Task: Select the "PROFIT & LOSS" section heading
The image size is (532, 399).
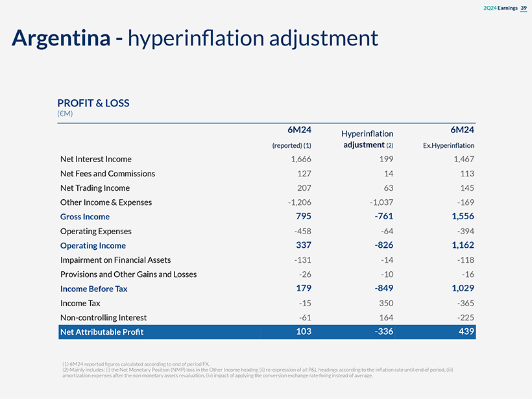Action: [93, 103]
